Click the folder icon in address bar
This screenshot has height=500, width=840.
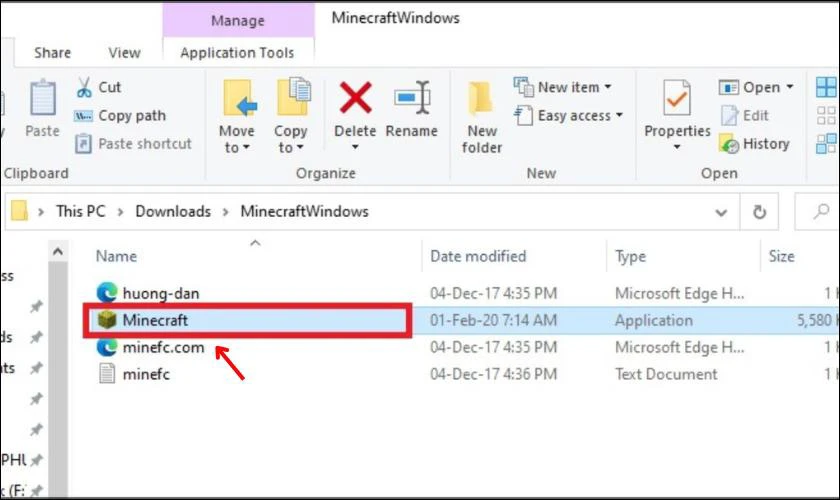click(x=19, y=211)
